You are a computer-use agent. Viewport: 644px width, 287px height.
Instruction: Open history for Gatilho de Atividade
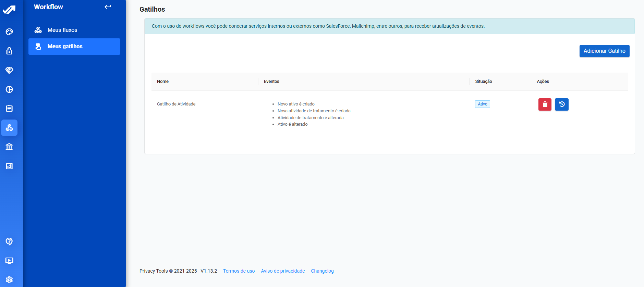point(561,104)
